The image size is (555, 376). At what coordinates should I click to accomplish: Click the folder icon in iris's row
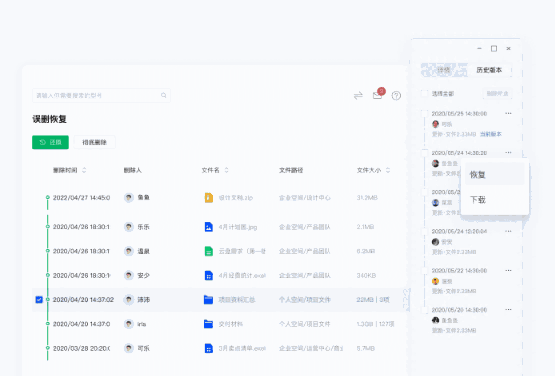208,324
